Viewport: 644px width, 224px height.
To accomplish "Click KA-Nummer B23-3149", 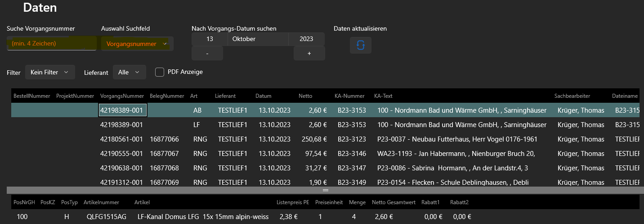I will tap(352, 183).
